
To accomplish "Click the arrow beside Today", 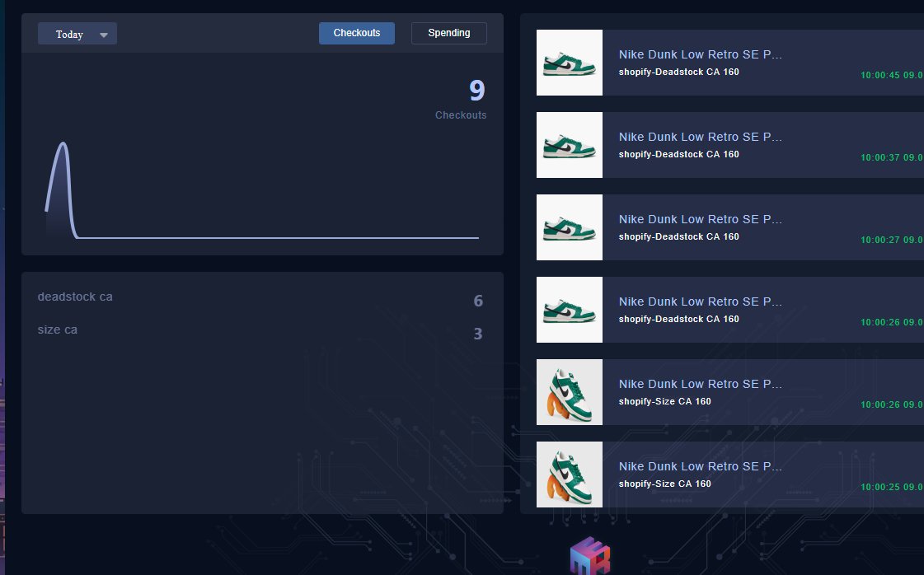I will (104, 35).
